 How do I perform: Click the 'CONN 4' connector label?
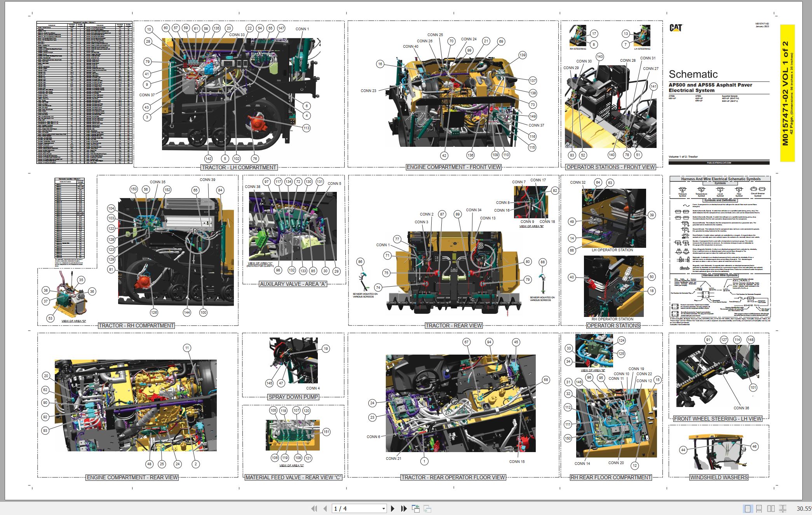[x=313, y=388]
